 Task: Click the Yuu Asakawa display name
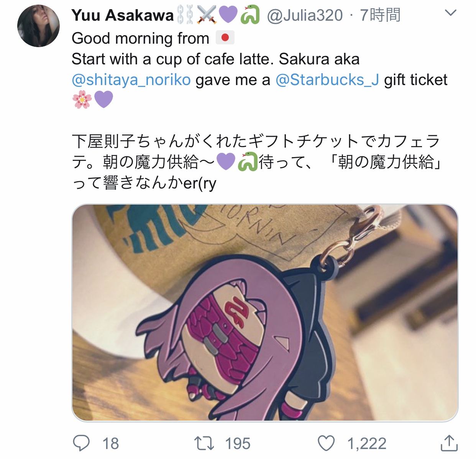(x=123, y=15)
